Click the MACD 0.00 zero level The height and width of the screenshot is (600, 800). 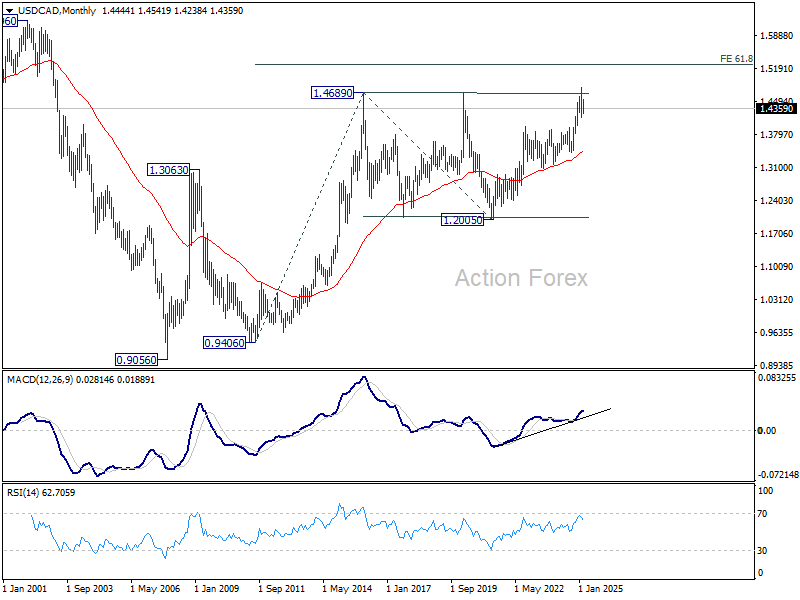(x=767, y=431)
